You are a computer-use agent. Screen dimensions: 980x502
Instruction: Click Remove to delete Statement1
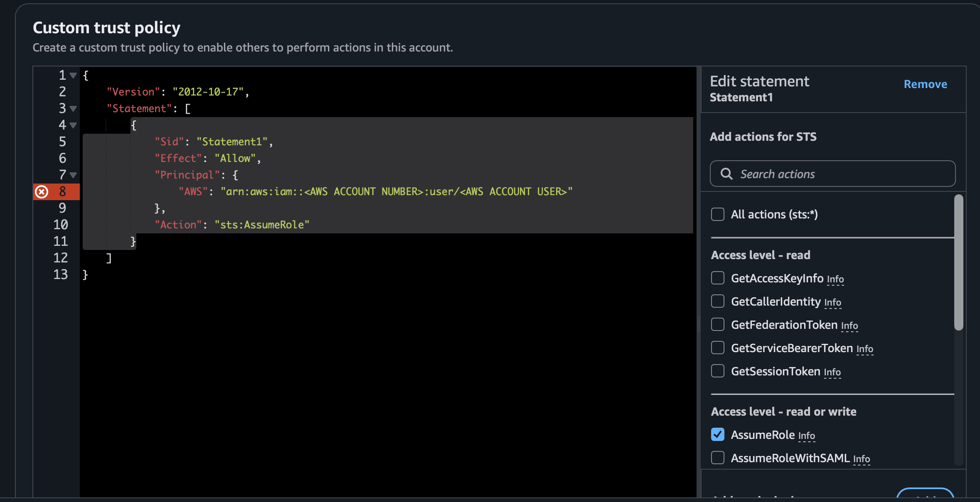coord(925,84)
